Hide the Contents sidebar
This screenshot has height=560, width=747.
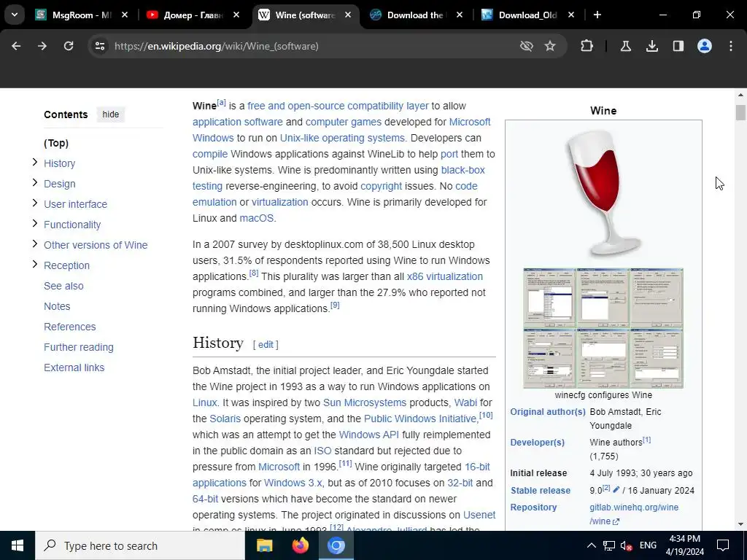(x=111, y=114)
